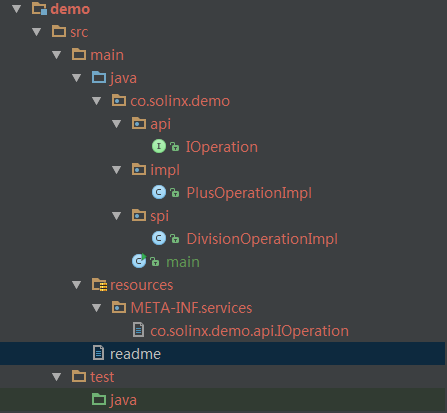
Task: Collapse the blue java source folder arrow
Action: point(76,78)
